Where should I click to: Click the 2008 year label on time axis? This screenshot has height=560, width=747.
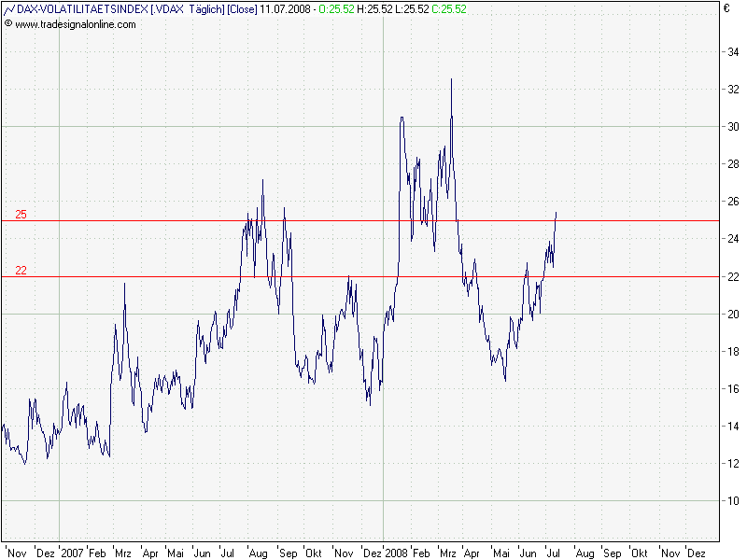[x=396, y=553]
